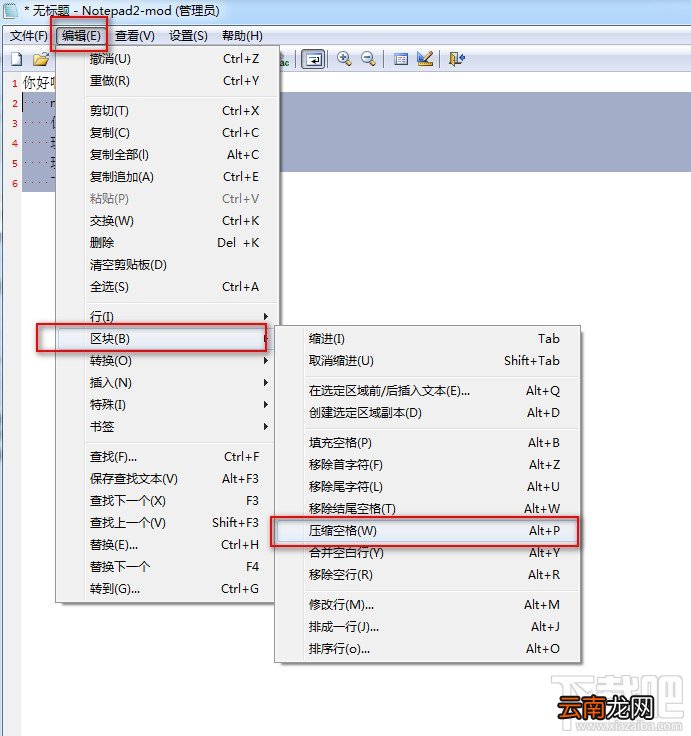Choose 替换下一个 menu entry
This screenshot has width=691, height=736.
coord(166,567)
